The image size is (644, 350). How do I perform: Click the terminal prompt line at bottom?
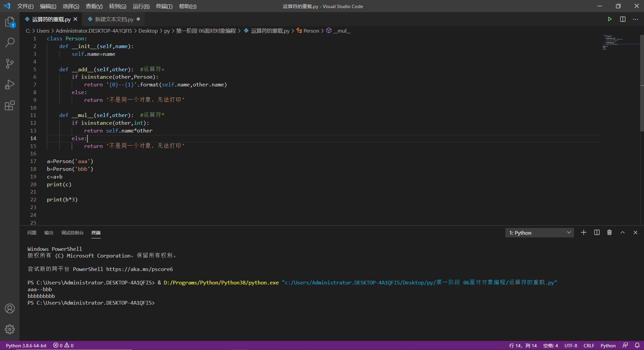click(x=91, y=303)
